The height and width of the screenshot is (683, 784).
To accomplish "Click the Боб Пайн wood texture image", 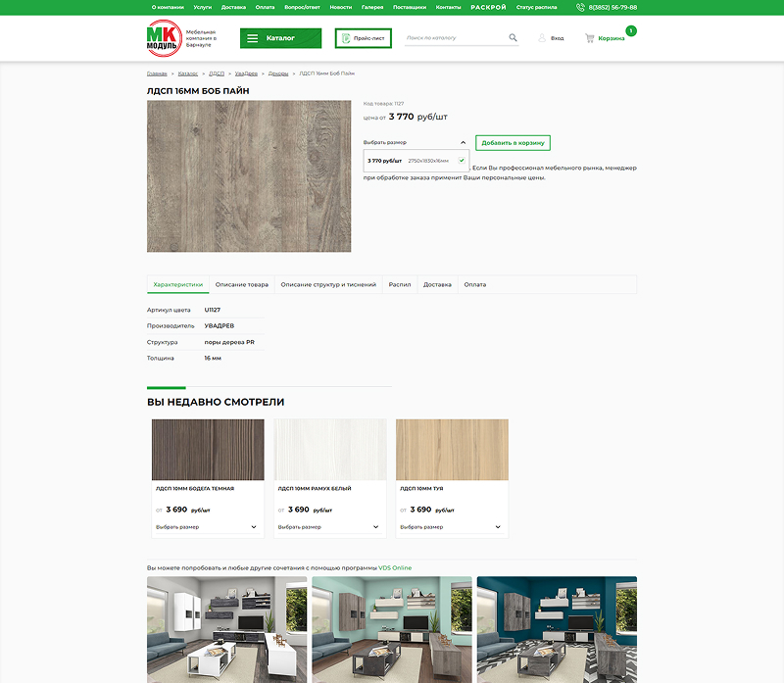I will 249,176.
